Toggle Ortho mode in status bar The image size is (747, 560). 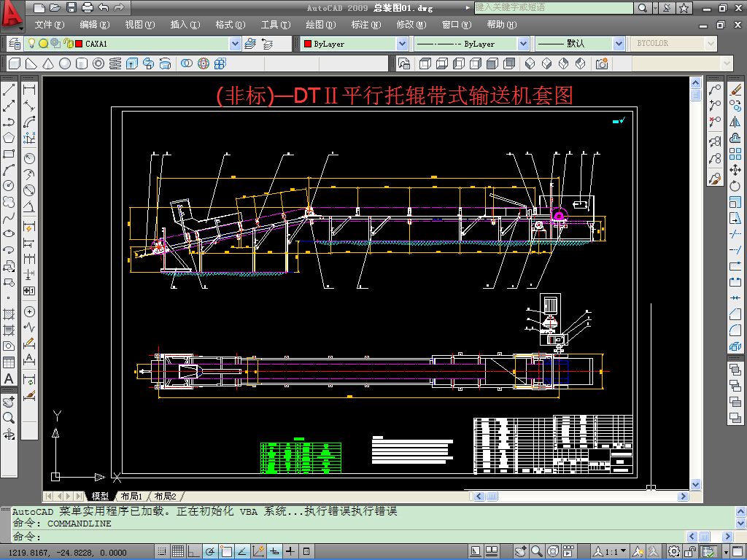coord(193,551)
